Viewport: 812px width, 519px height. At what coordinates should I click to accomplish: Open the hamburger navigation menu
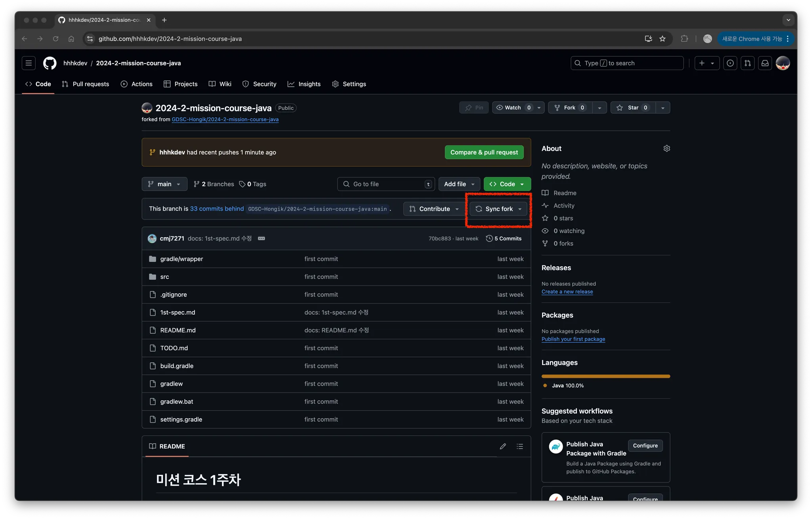29,63
